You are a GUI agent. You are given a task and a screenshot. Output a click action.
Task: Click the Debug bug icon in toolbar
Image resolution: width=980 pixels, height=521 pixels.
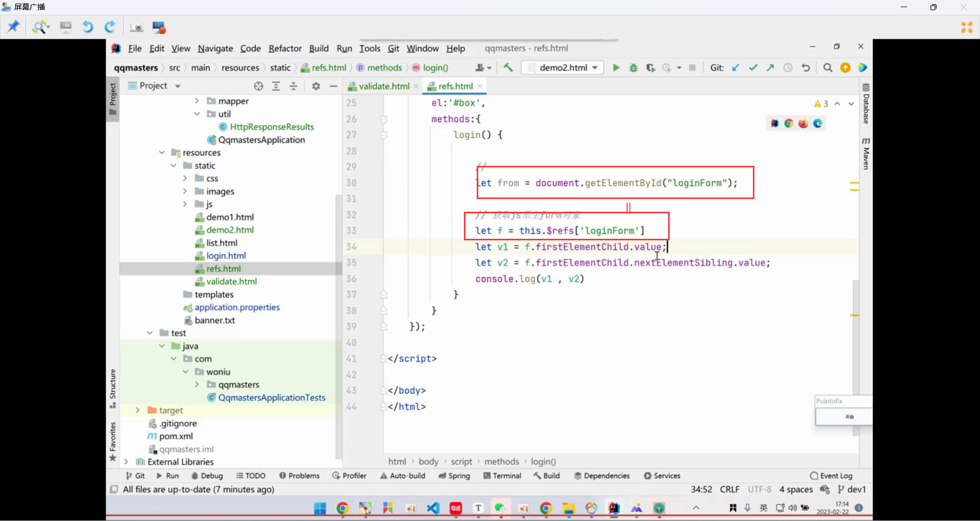[633, 68]
